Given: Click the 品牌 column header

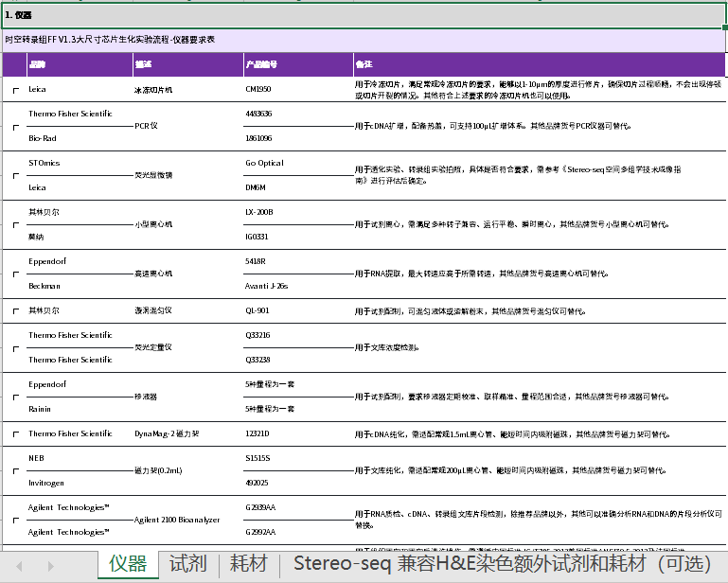Looking at the screenshot, I should 80,64.
